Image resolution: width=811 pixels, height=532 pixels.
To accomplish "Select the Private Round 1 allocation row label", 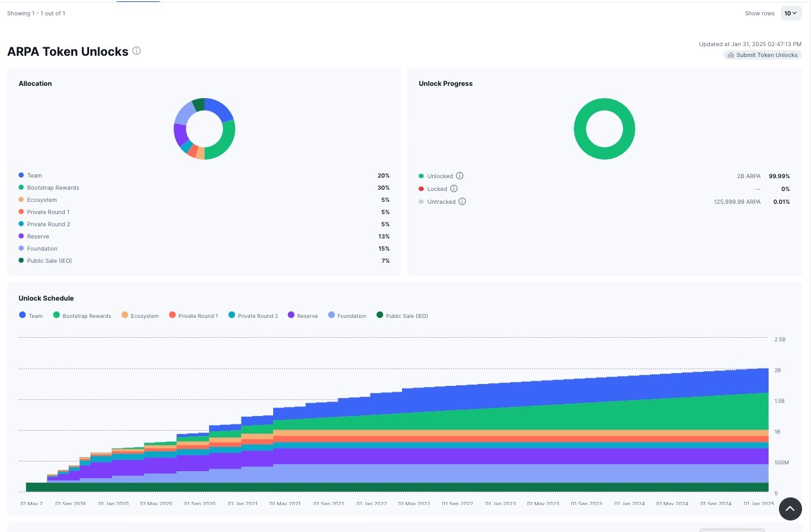I will click(48, 212).
